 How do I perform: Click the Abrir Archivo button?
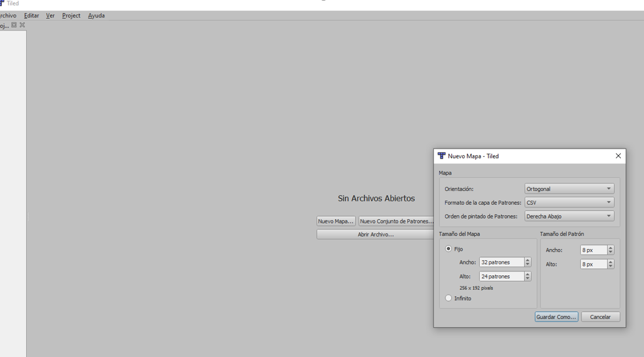click(x=375, y=235)
